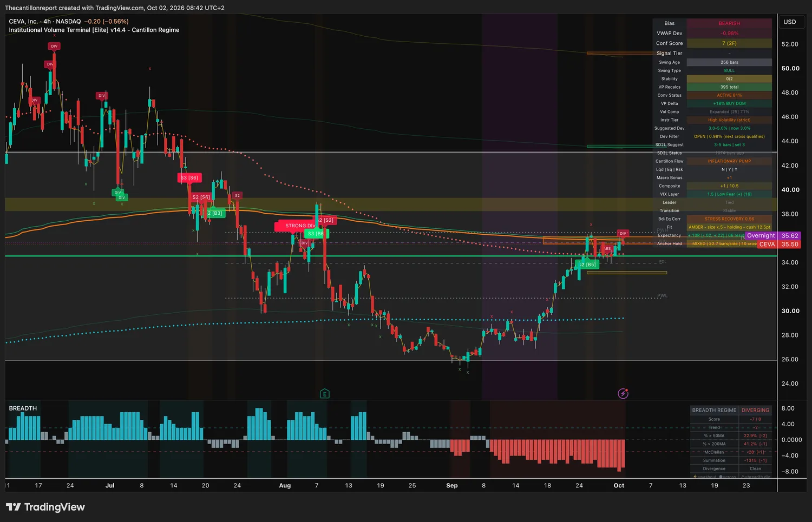Screen dimensions: 812x522
Task: Click the BREADTH pane title
Action: pos(23,408)
